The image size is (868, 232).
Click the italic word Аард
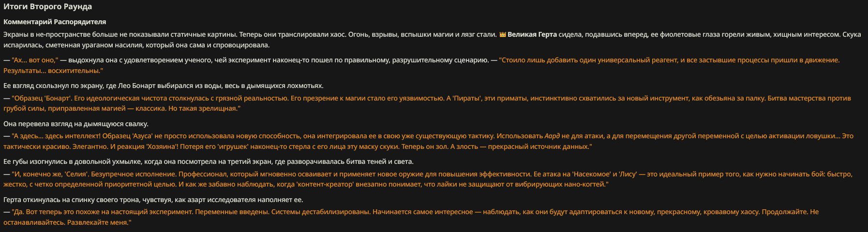552,136
